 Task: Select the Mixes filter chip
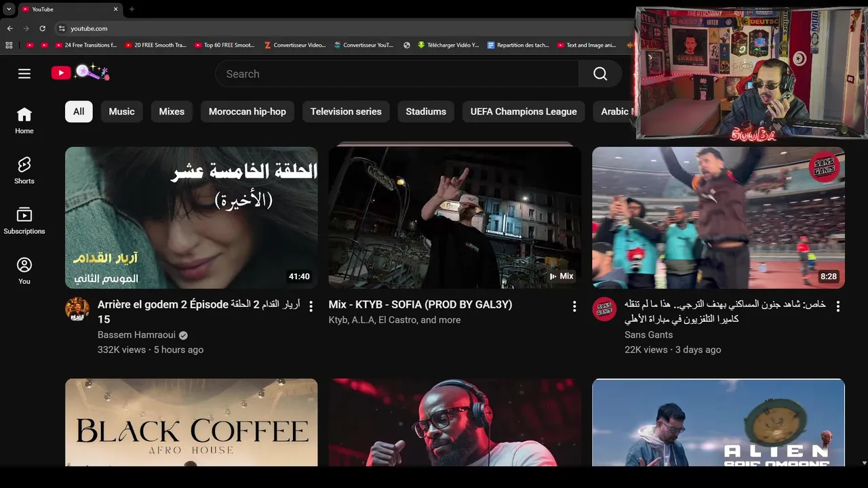[x=172, y=112]
